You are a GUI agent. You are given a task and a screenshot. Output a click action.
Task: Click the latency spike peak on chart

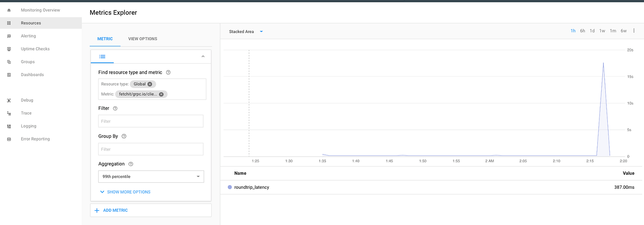tap(603, 63)
